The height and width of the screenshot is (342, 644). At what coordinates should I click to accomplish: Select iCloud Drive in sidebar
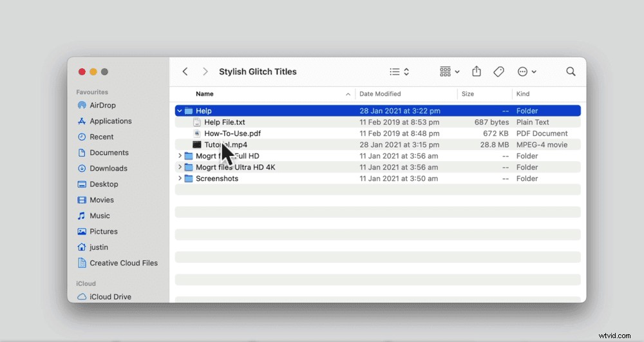(110, 297)
